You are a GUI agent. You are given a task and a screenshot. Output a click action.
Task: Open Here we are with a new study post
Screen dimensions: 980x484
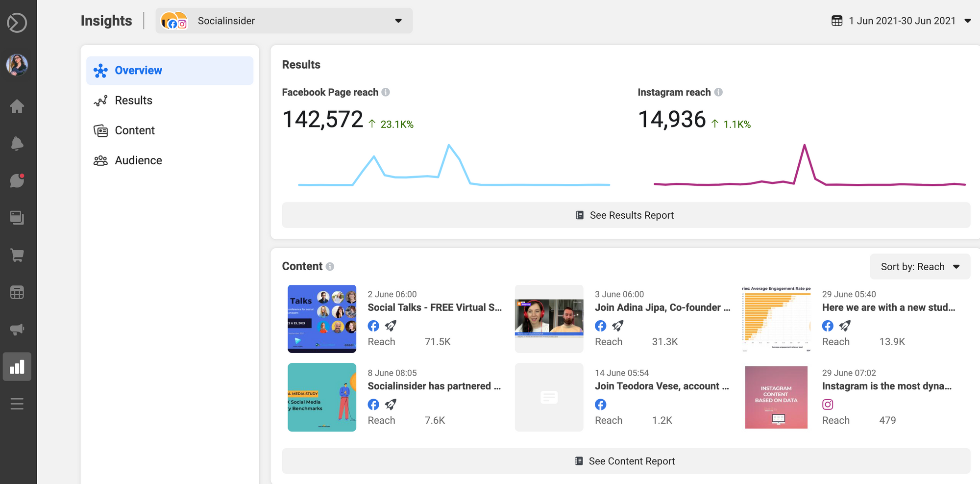889,307
